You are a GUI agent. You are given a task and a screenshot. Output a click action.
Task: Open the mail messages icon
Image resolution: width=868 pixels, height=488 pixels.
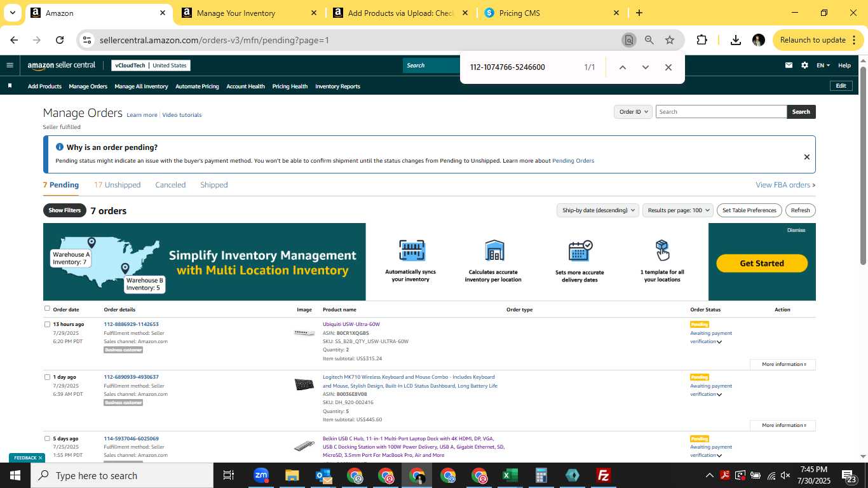[x=789, y=65]
